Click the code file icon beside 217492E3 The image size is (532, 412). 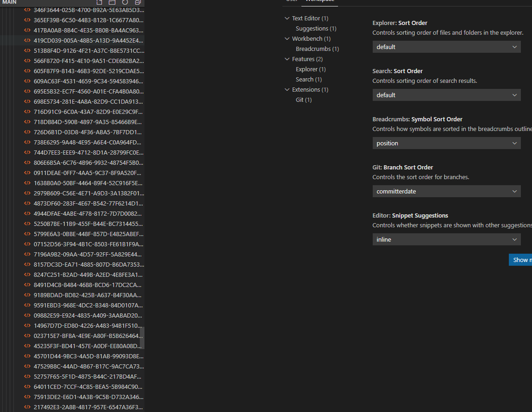point(26,407)
